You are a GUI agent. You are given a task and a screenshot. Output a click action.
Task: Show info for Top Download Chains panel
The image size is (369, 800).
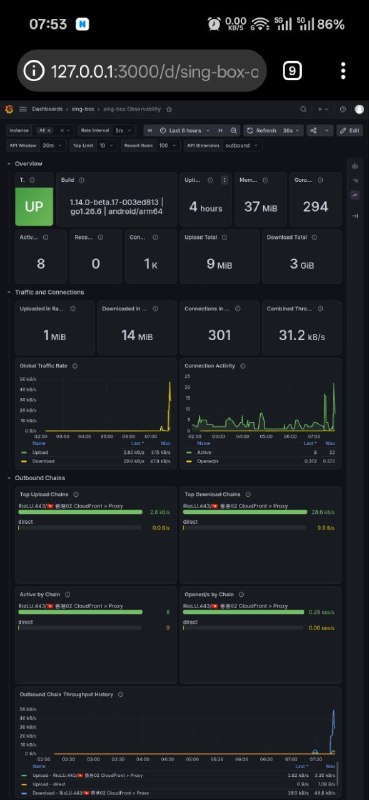[x=248, y=494]
